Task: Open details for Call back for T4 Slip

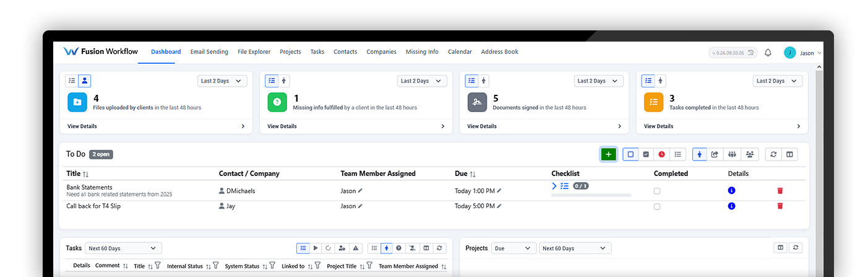Action: tap(731, 206)
